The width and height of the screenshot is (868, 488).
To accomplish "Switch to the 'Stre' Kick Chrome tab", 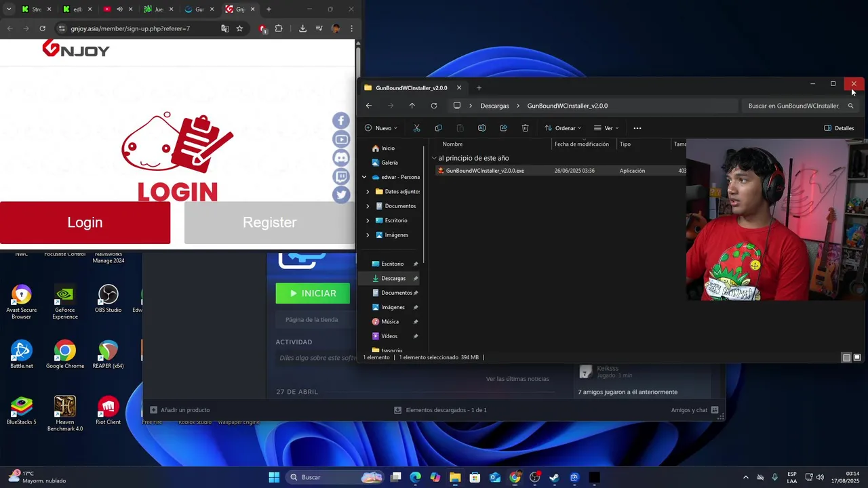I will [x=37, y=9].
